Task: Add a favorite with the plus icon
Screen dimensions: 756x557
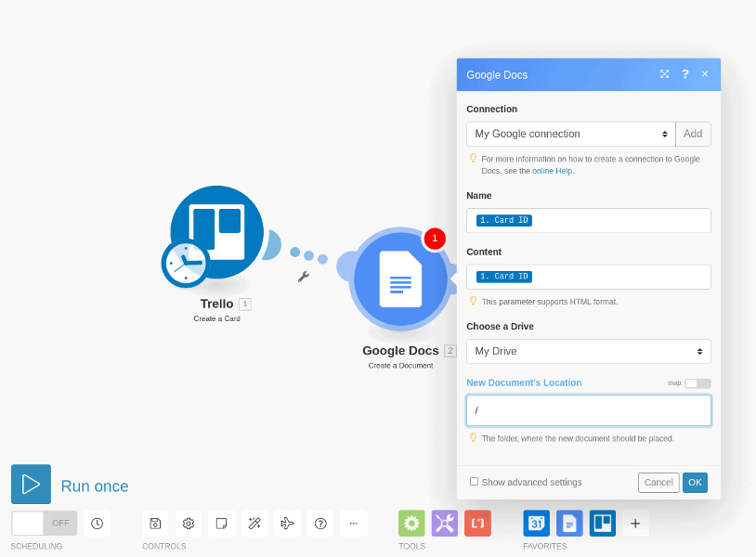Action: 635,524
